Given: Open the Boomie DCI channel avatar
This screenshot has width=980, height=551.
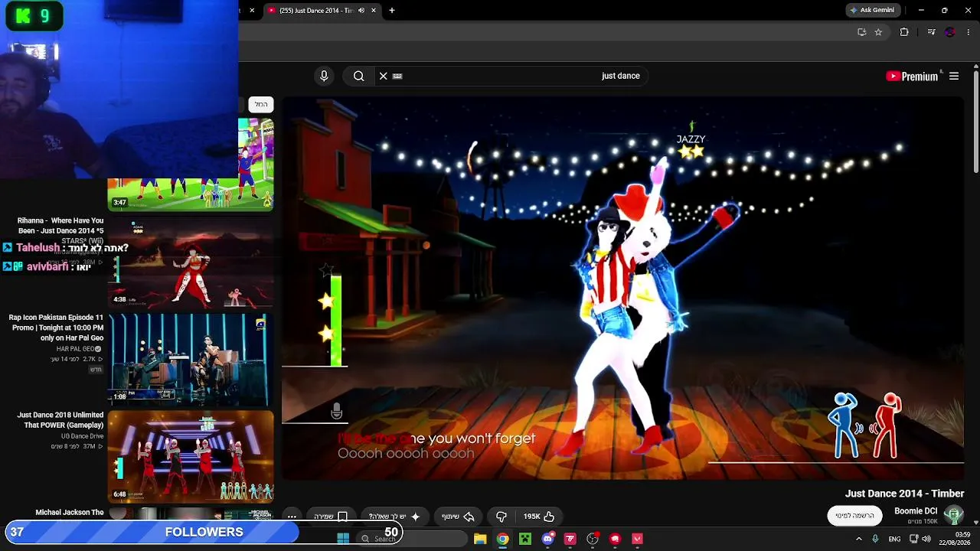Looking at the screenshot, I should [953, 515].
